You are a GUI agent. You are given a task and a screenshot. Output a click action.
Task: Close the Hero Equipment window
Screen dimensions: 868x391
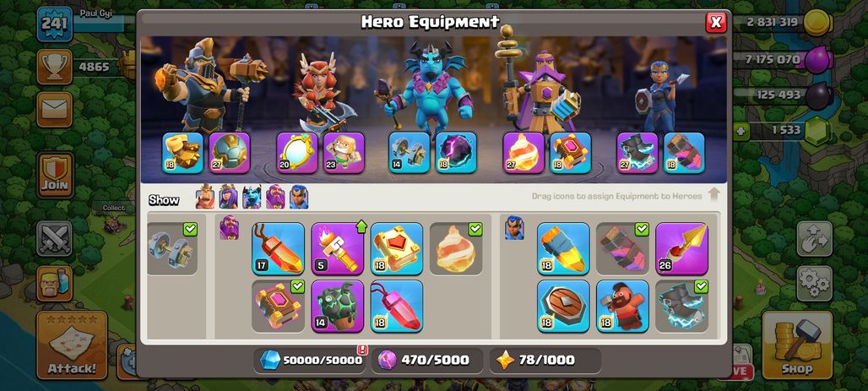(x=716, y=22)
